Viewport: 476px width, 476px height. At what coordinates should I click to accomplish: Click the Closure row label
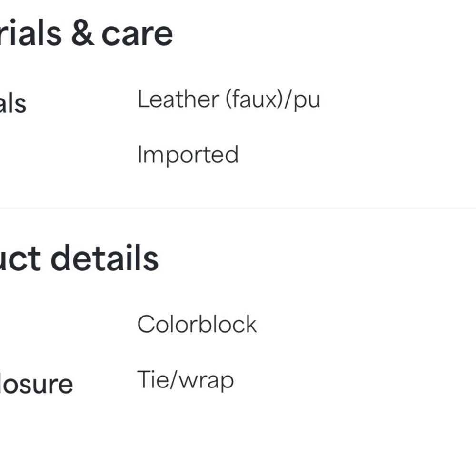(37, 384)
